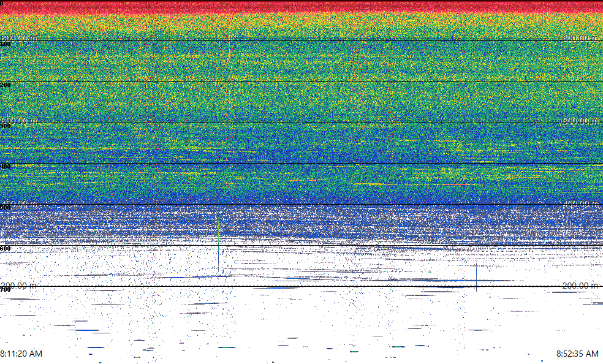The width and height of the screenshot is (603, 364).
Task: Click the 600.00 m label at right edge
Action: tap(580, 121)
